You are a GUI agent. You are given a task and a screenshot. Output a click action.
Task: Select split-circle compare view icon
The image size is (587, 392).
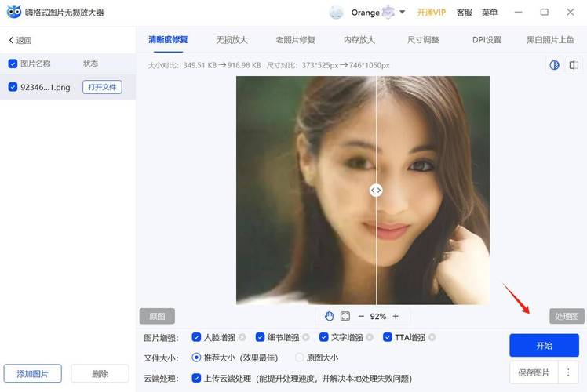coord(554,65)
